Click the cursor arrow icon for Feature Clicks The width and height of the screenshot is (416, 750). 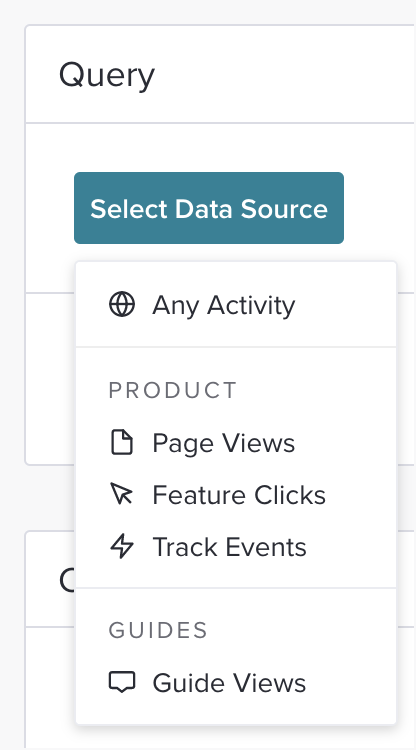click(x=122, y=494)
